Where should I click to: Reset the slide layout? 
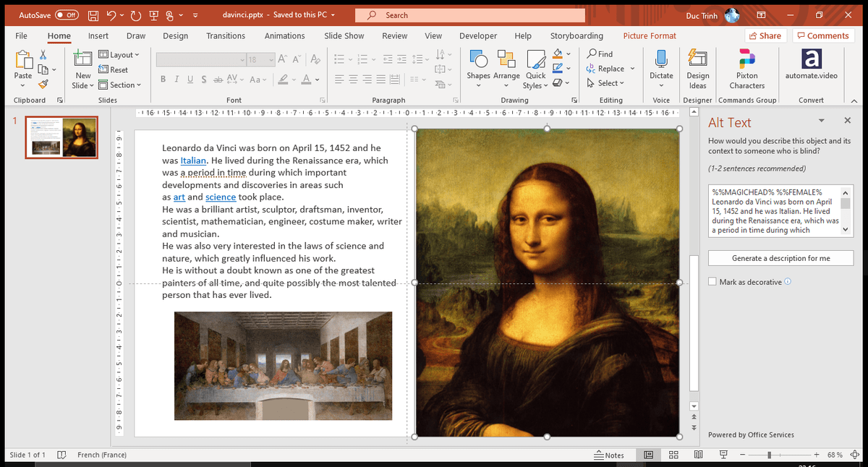pos(114,70)
